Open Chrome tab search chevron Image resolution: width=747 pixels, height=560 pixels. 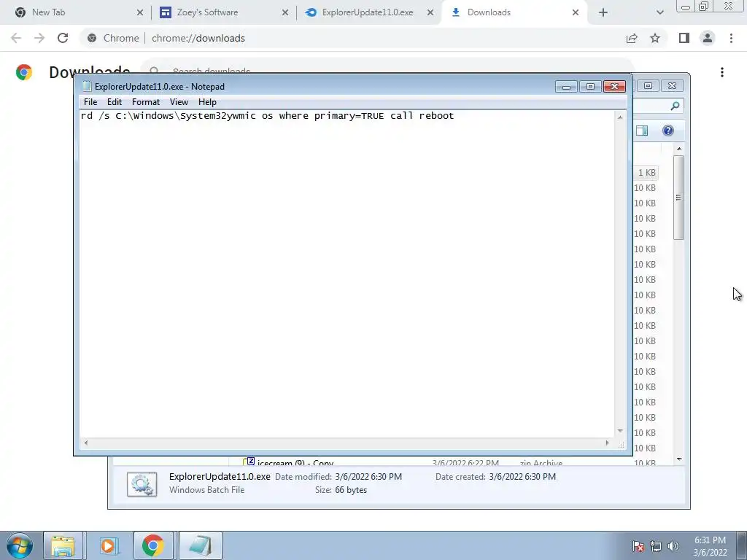(x=659, y=12)
